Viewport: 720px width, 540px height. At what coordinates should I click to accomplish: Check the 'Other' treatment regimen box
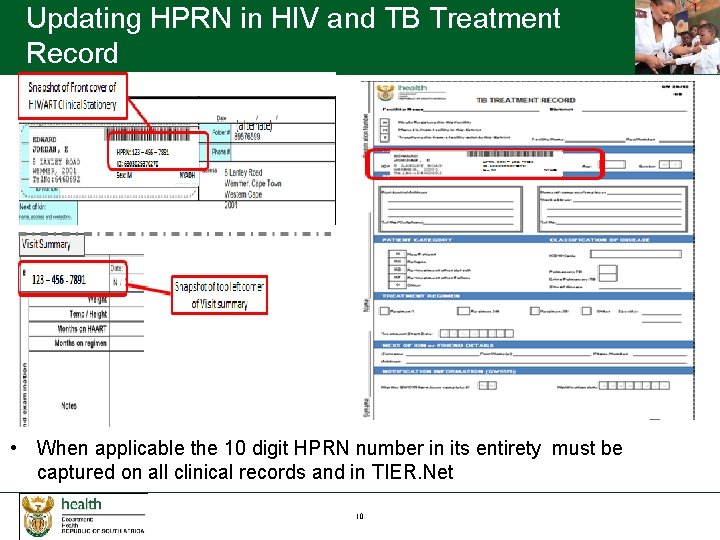[586, 311]
